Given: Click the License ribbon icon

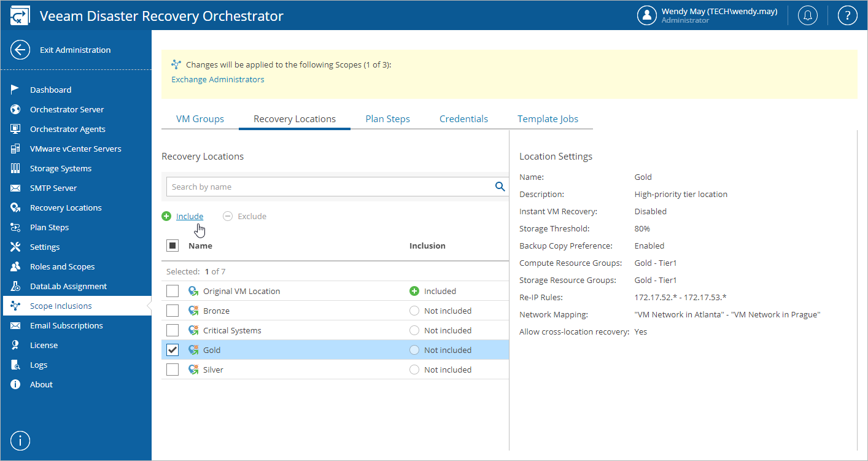Looking at the screenshot, I should 16,345.
